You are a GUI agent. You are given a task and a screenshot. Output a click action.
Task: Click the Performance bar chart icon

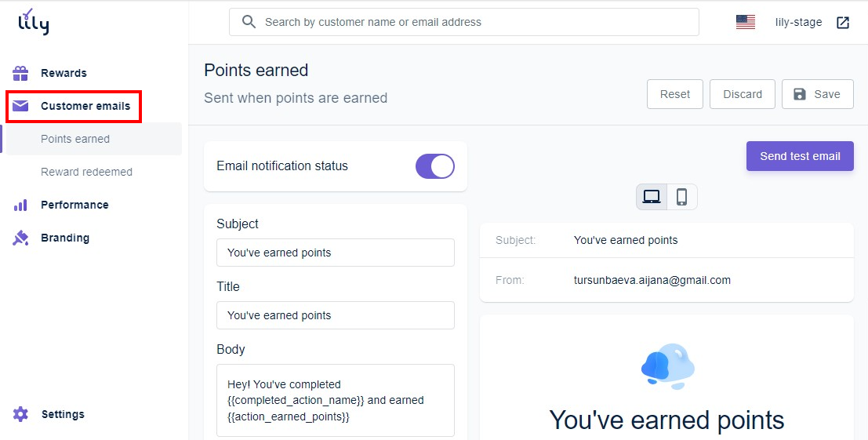pyautogui.click(x=20, y=205)
